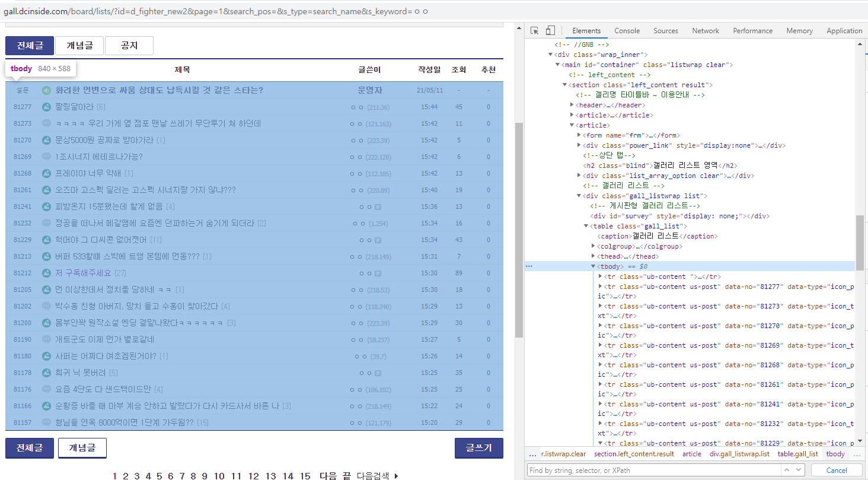Select table.gall_list in the DOM breadcrumb

[x=798, y=454]
